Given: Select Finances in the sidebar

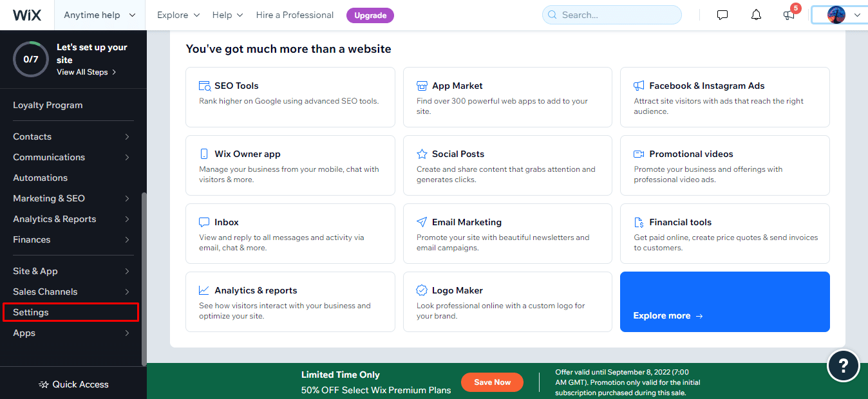Looking at the screenshot, I should [x=32, y=239].
